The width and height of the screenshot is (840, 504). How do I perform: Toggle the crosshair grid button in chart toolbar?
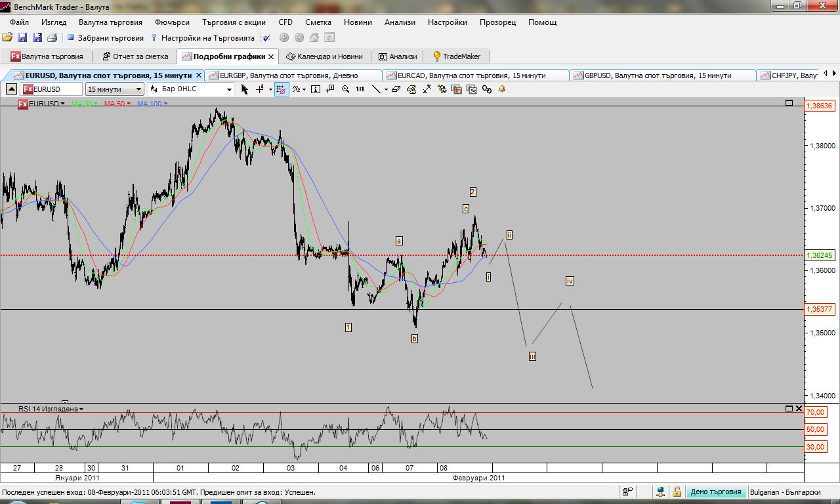coord(282,89)
